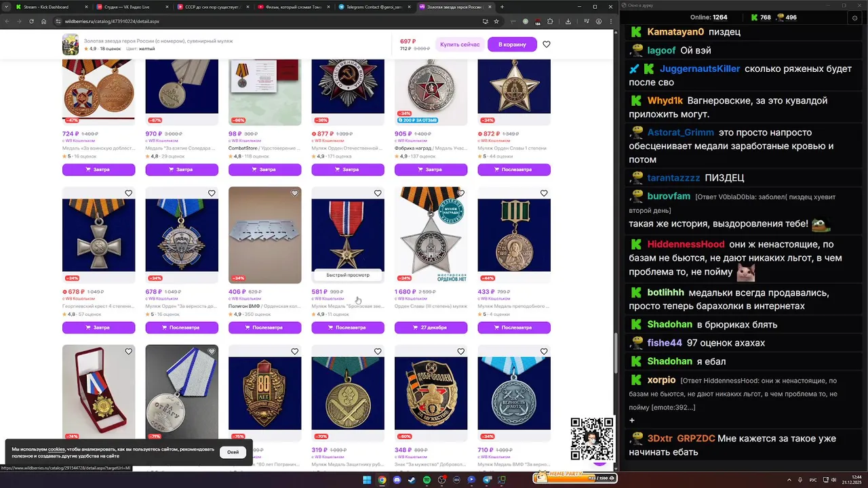The image size is (868, 488).
Task: Open the header product thumbnail image
Action: point(71,45)
